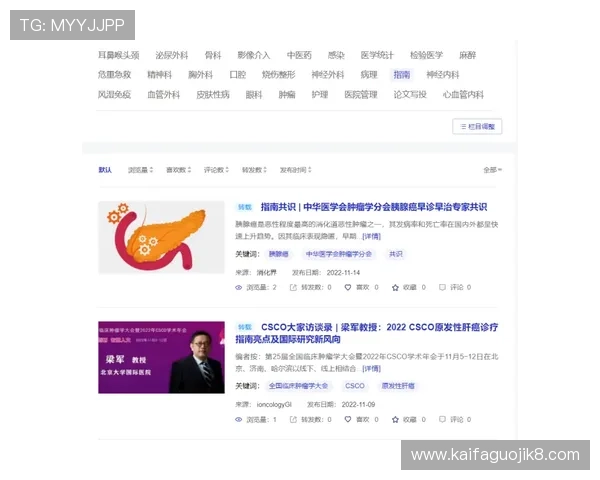Open the 医院管理 category
The height and width of the screenshot is (480, 600).
tap(361, 95)
